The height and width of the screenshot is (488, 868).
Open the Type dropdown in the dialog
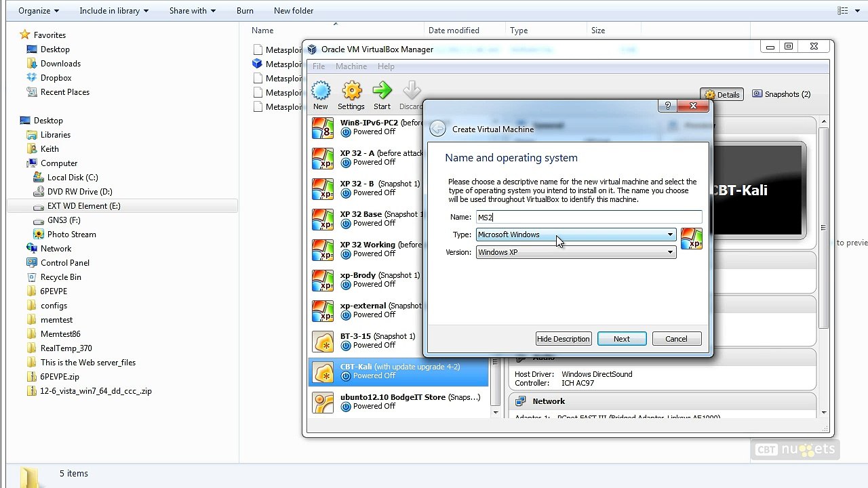pos(576,235)
